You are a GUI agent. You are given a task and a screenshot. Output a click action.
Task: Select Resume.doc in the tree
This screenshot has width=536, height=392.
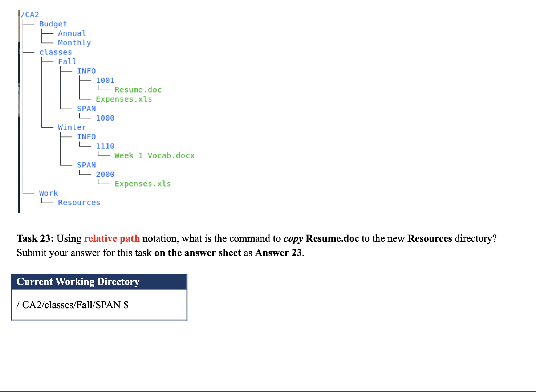138,90
